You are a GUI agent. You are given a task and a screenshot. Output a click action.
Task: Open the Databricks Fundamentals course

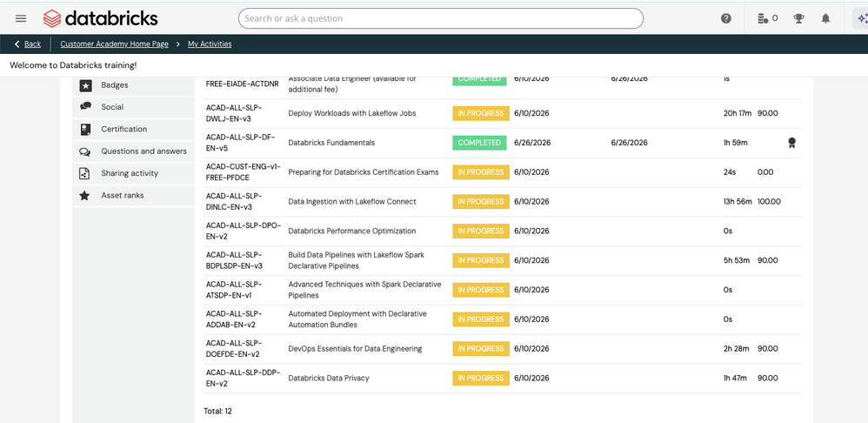pyautogui.click(x=331, y=143)
